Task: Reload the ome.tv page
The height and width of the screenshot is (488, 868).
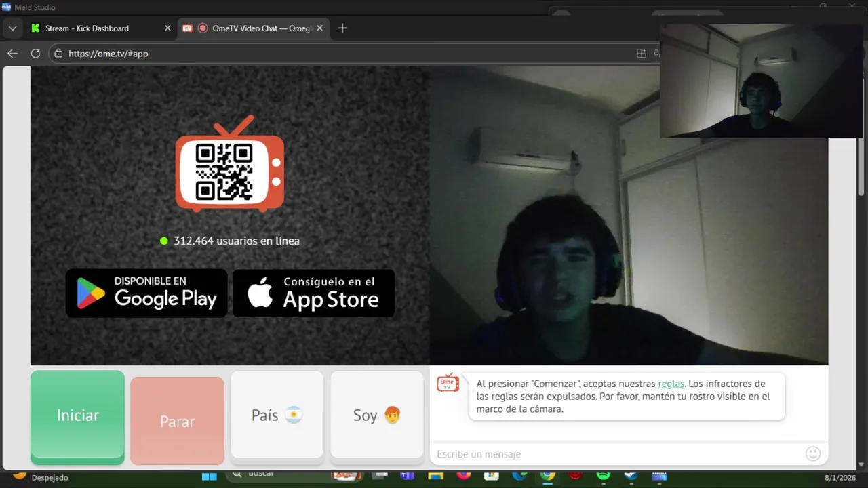Action: click(35, 54)
